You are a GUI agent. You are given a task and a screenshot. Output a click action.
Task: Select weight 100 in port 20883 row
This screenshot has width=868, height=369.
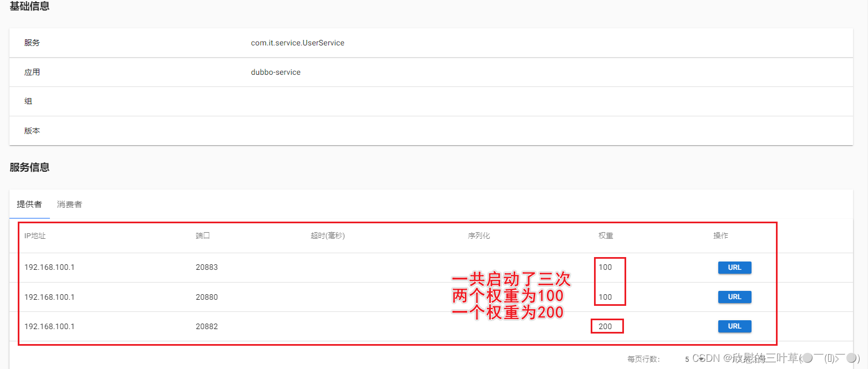(605, 267)
